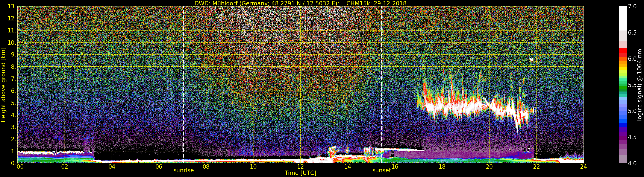
Task: Click the Height above ground axis label
Action: [x=3, y=85]
